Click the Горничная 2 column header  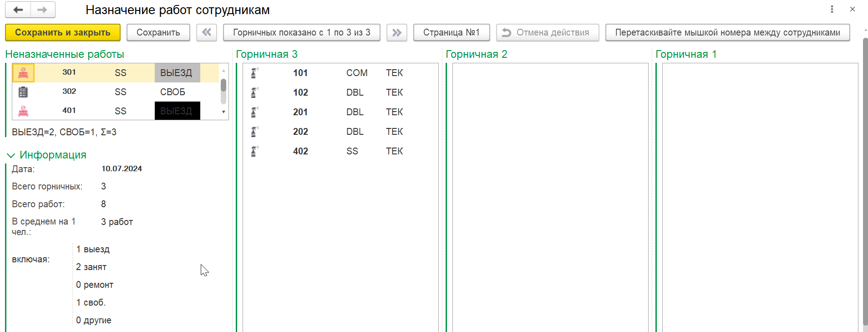[477, 54]
